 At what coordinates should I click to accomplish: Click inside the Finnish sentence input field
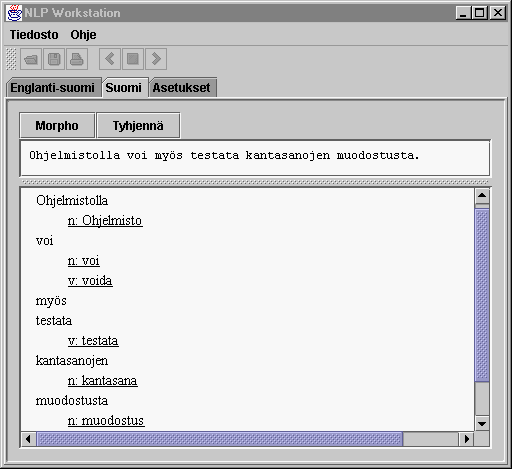pyautogui.click(x=255, y=158)
